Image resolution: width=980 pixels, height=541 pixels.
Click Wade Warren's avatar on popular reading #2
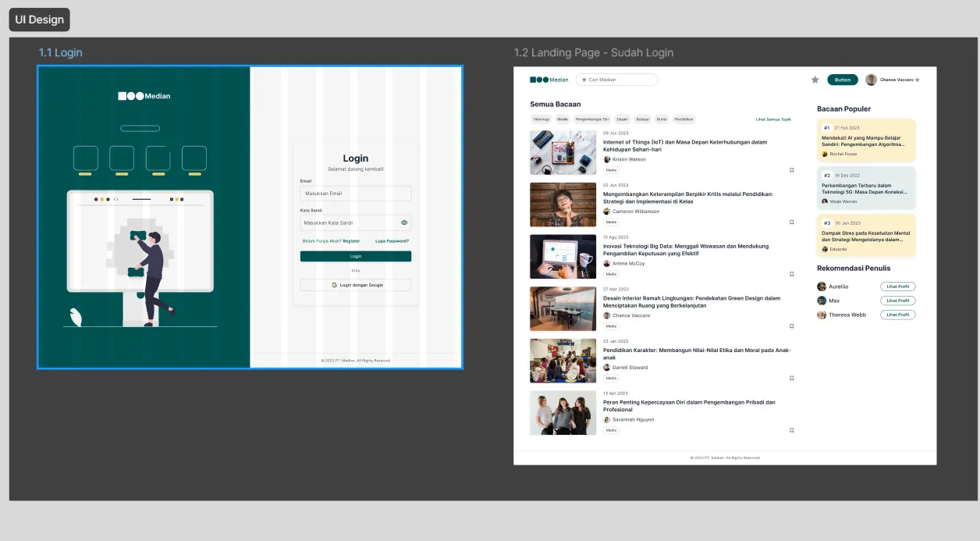point(824,201)
